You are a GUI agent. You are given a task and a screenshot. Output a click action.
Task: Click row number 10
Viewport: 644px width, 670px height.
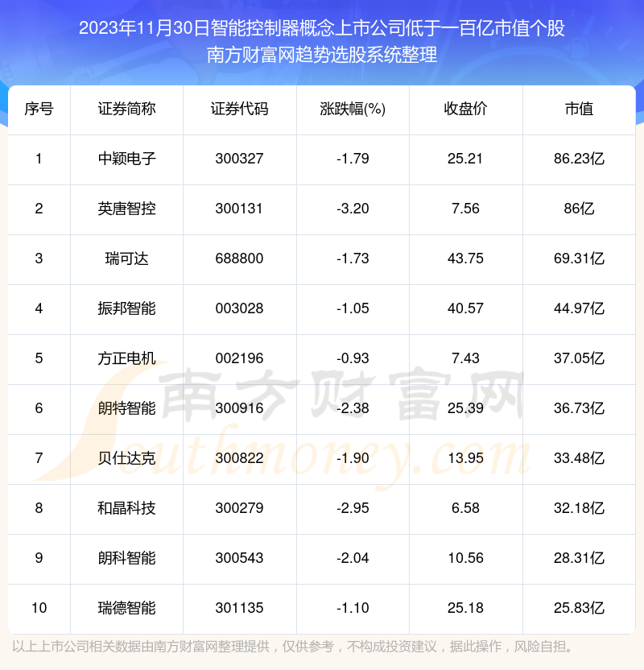click(39, 609)
